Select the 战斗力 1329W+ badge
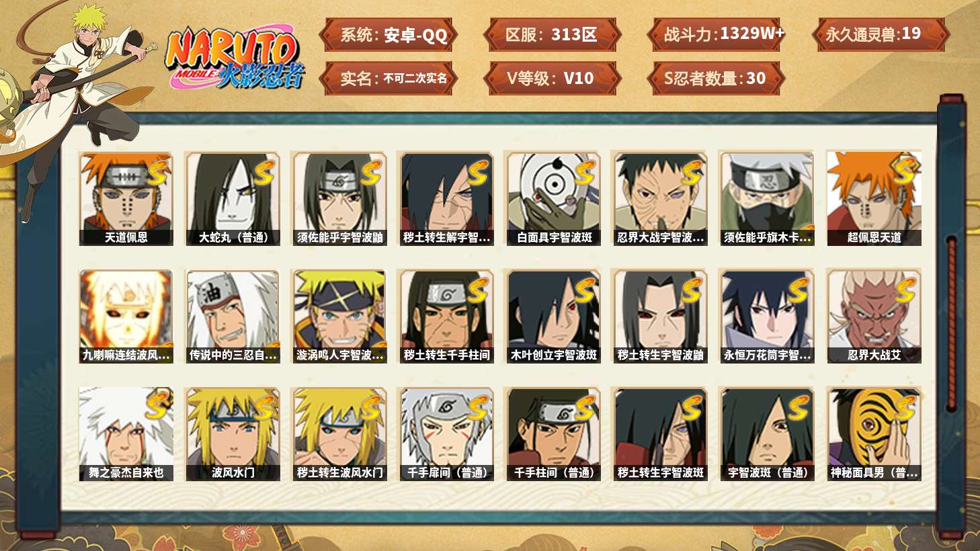The height and width of the screenshot is (551, 980). pos(717,35)
